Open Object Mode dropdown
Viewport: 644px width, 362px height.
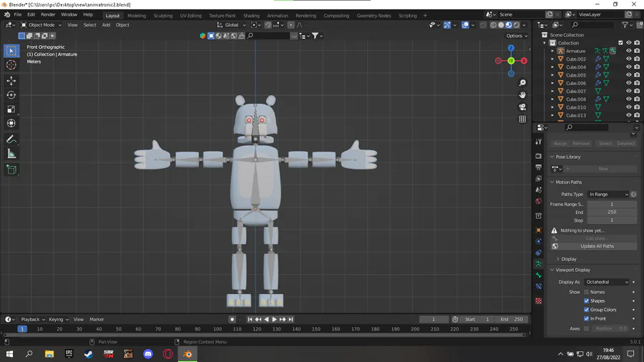click(x=41, y=25)
